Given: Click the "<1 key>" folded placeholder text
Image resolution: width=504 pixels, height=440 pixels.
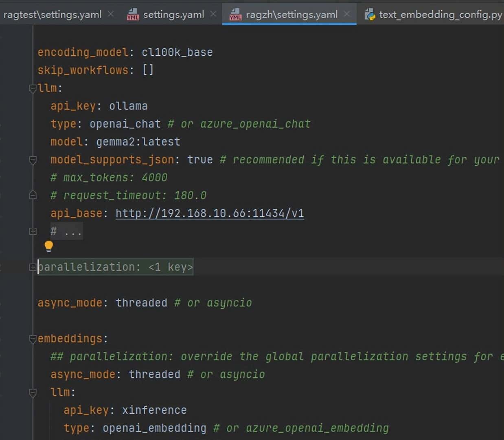Looking at the screenshot, I should tap(171, 267).
